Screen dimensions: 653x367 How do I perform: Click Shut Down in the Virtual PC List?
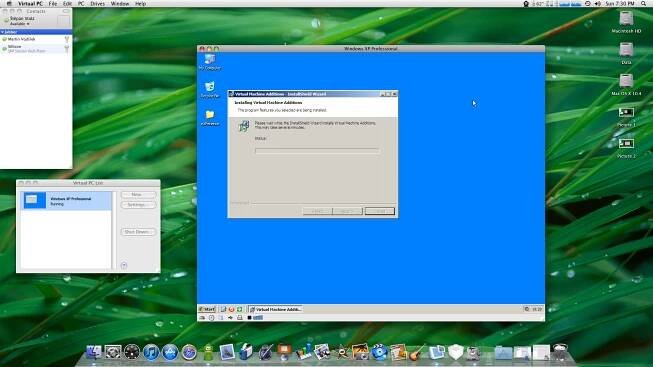(x=138, y=232)
